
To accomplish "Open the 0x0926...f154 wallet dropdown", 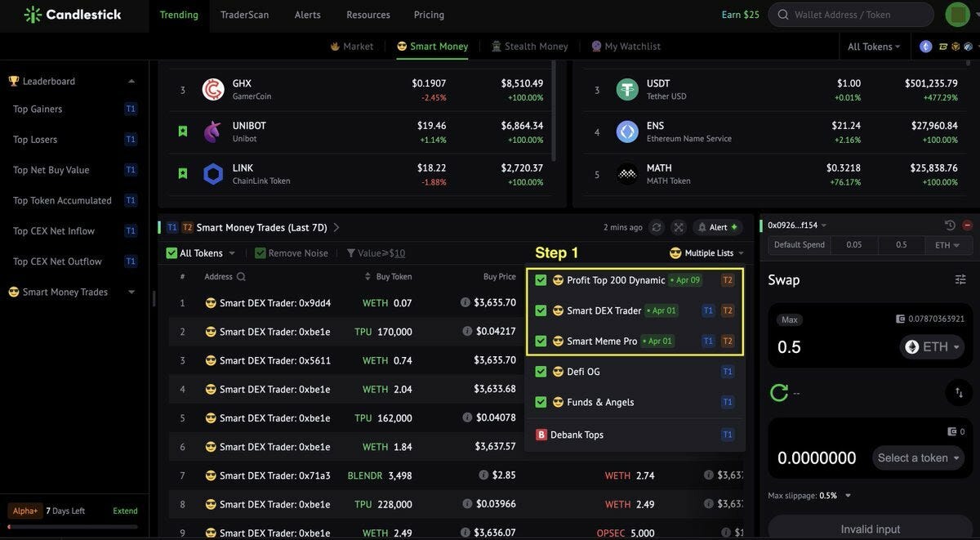I will click(x=797, y=225).
